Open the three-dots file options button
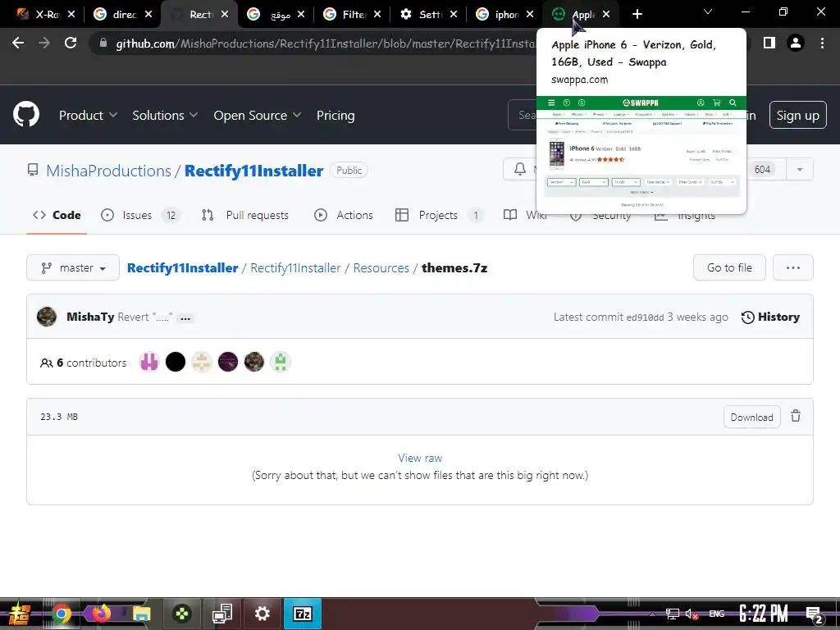Screen dimensions: 840x630 tap(793, 267)
